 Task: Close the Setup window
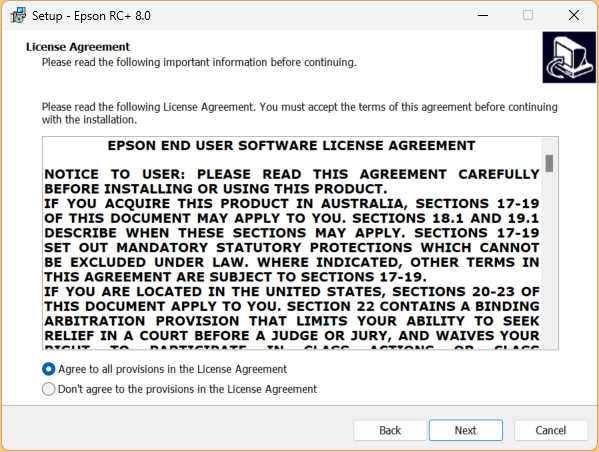(x=574, y=15)
